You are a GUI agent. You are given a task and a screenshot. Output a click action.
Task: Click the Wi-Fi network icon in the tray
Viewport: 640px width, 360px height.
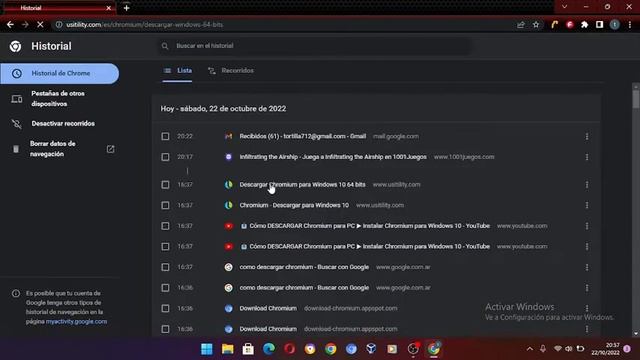[x=558, y=349]
